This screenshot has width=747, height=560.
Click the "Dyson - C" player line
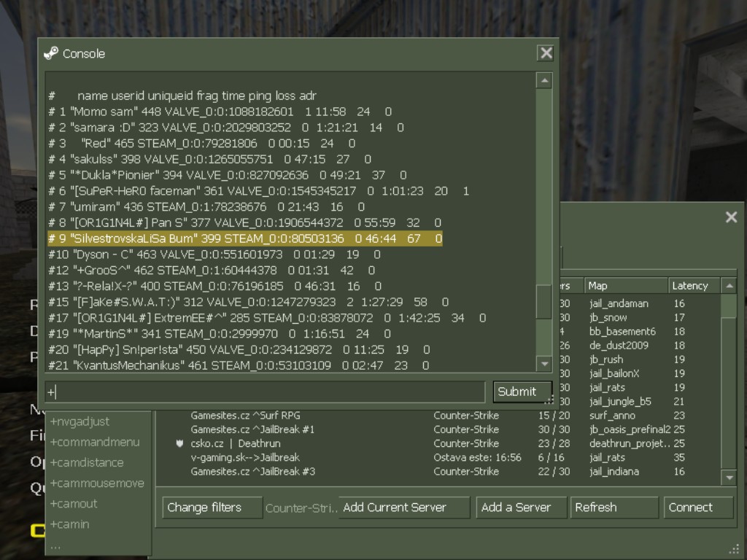coord(214,254)
